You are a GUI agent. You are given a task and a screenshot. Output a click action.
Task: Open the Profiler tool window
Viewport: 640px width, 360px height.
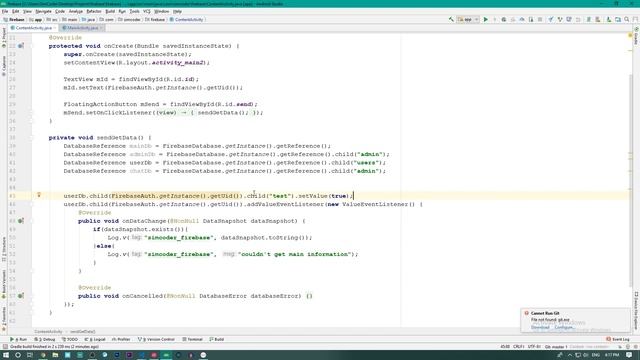click(x=121, y=339)
